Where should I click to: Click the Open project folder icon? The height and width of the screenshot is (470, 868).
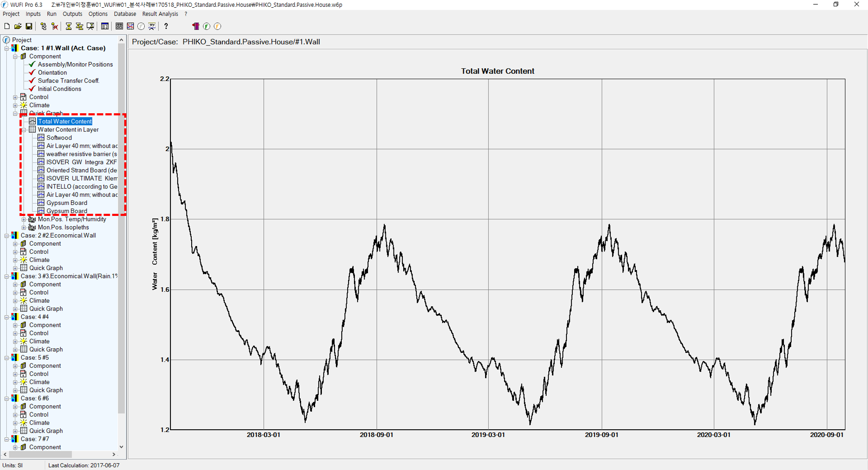pyautogui.click(x=18, y=26)
